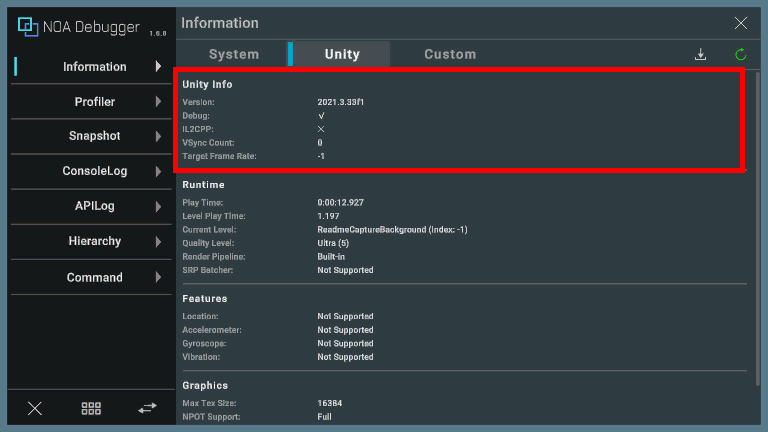Click the Gyroscope Not Supported value
This screenshot has height=432, width=768.
pos(345,343)
